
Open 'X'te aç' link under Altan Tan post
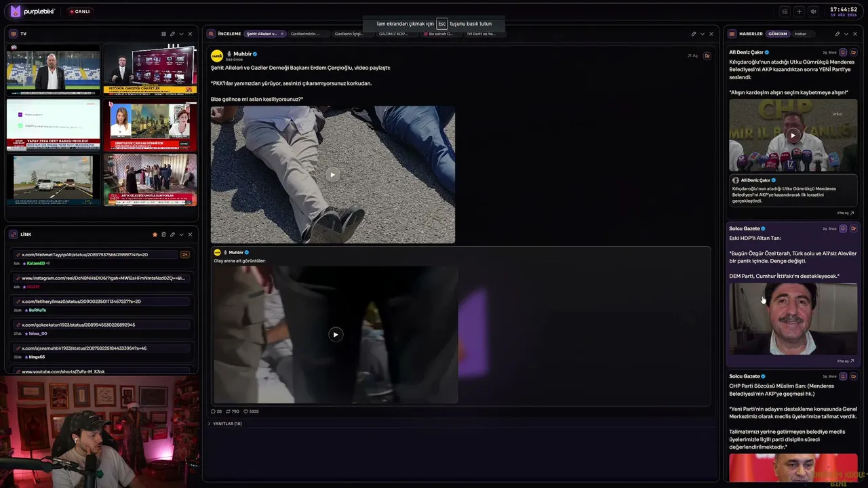(x=846, y=361)
